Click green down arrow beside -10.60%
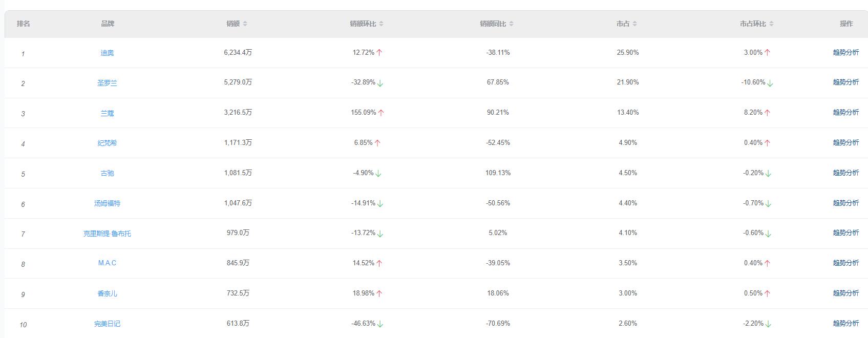This screenshot has height=338, width=868. click(770, 83)
